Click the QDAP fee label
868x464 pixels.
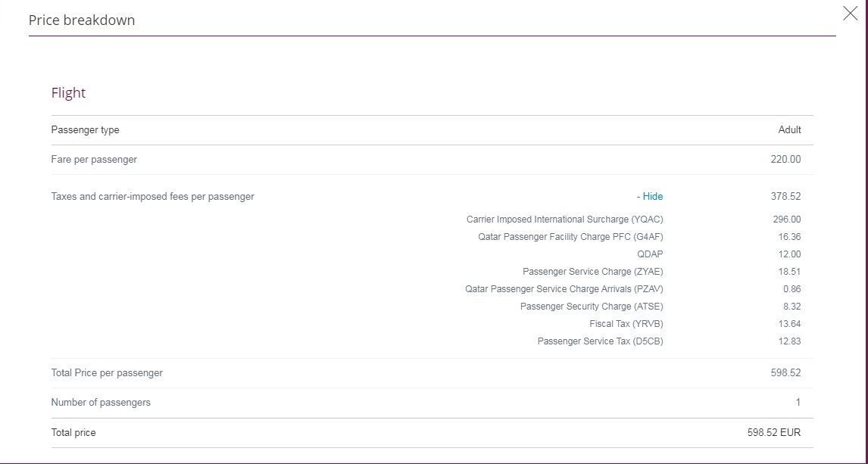(650, 254)
